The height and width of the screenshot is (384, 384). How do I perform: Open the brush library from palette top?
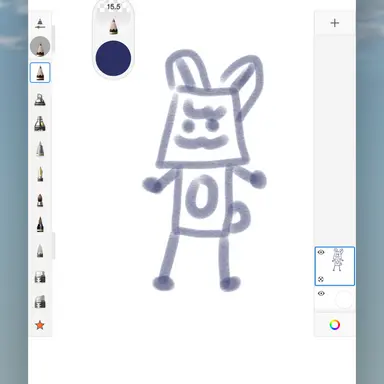(x=40, y=23)
